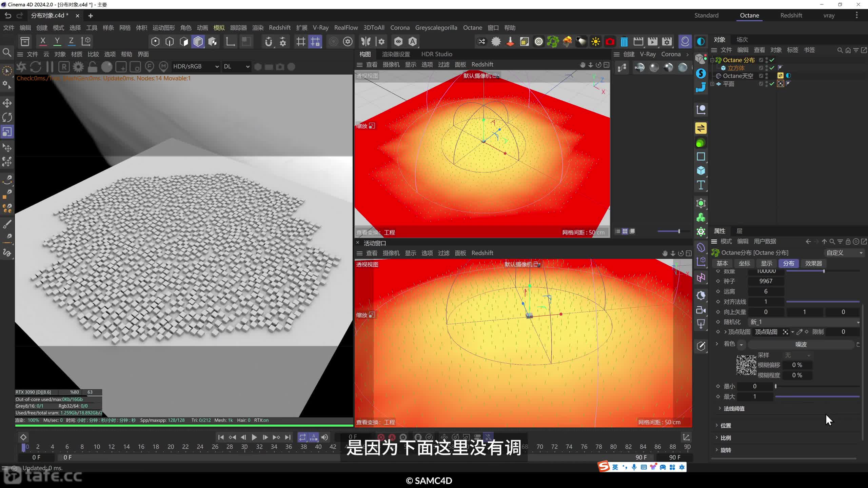
Task: Adjust the 对齐法线 slider
Action: point(823,302)
